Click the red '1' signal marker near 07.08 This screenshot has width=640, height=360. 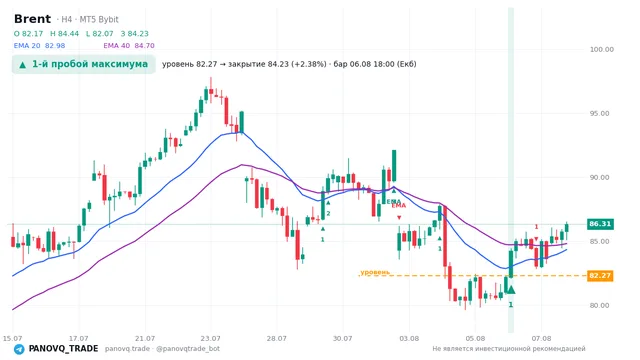[536, 227]
